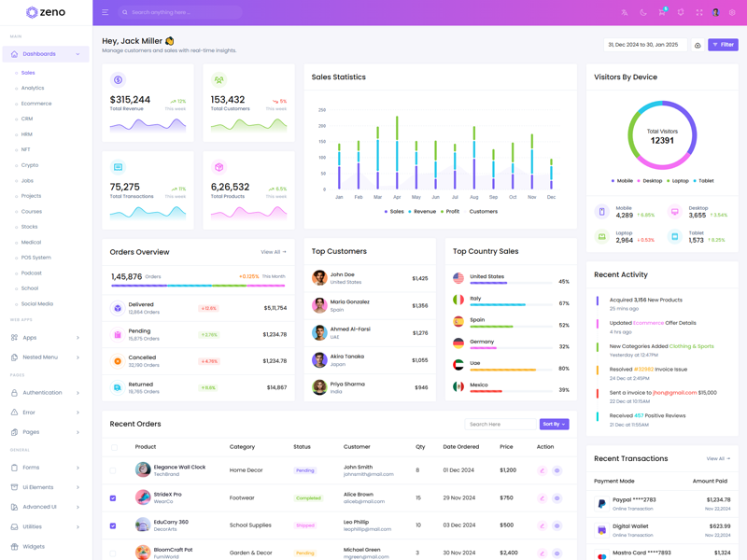Image resolution: width=747 pixels, height=560 pixels.
Task: Open the settings gear in top bar
Action: pos(732,12)
